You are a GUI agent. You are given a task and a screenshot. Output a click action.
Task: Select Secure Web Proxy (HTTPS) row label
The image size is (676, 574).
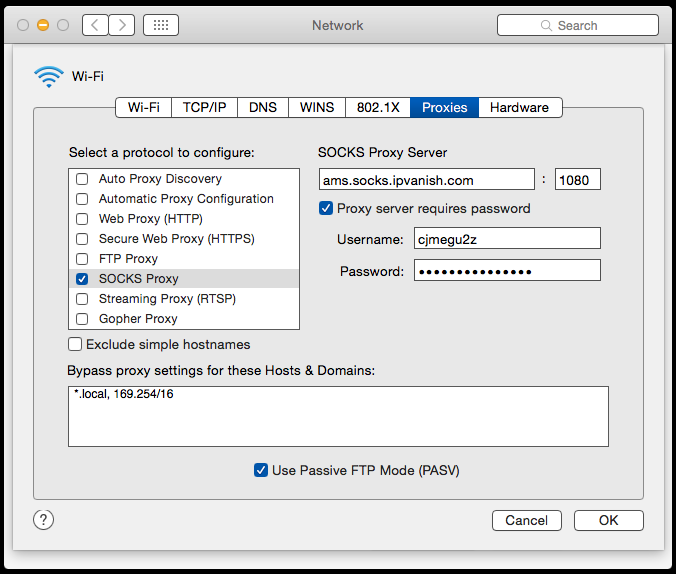176,239
